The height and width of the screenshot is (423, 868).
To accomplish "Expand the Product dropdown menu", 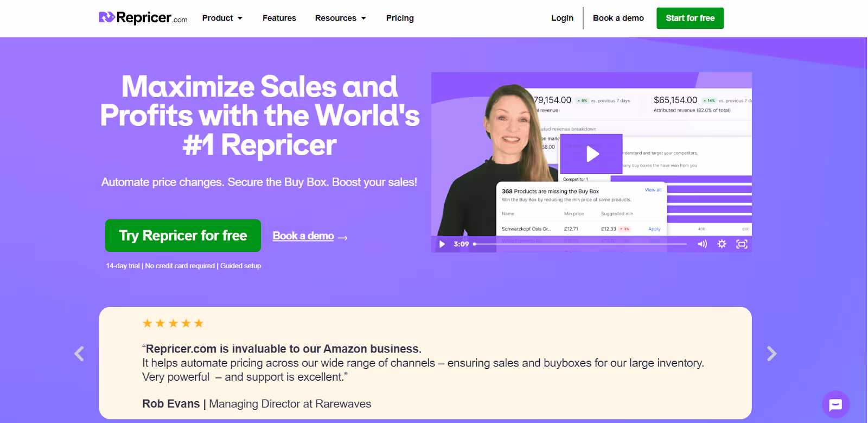I will (x=222, y=18).
